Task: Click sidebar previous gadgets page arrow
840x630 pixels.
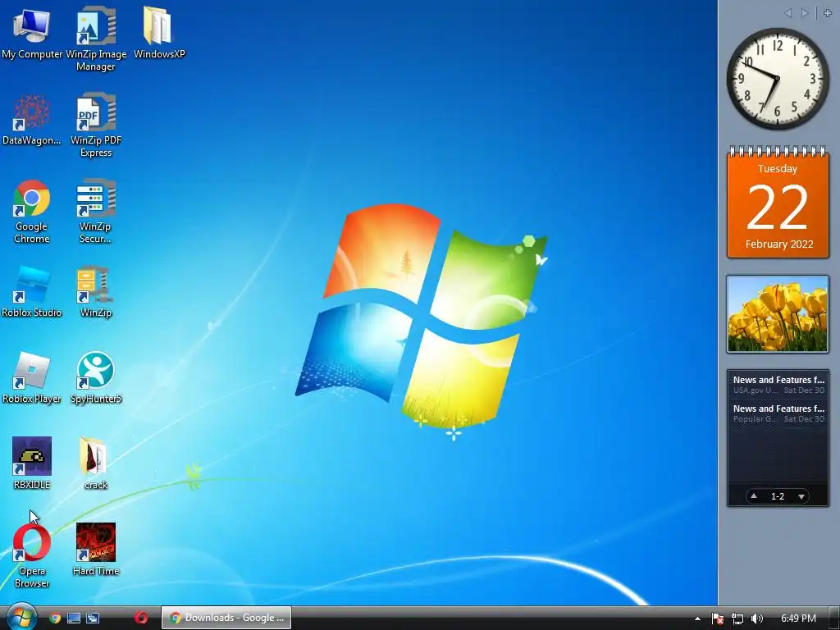Action: pyautogui.click(x=787, y=13)
